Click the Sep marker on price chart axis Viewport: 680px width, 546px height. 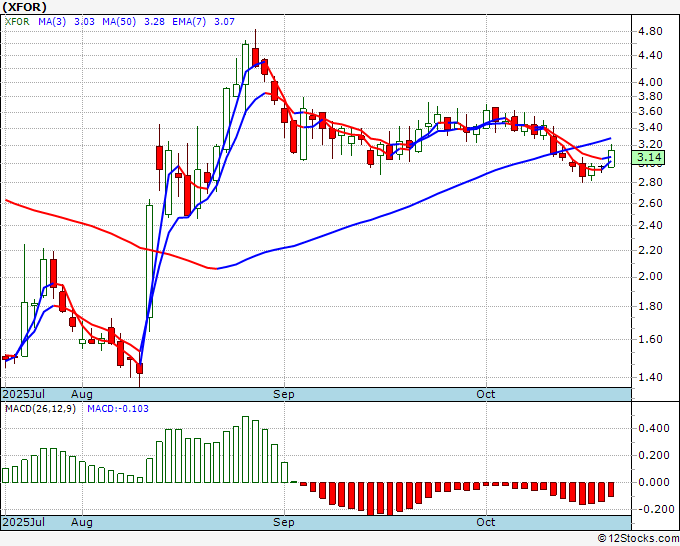[285, 395]
